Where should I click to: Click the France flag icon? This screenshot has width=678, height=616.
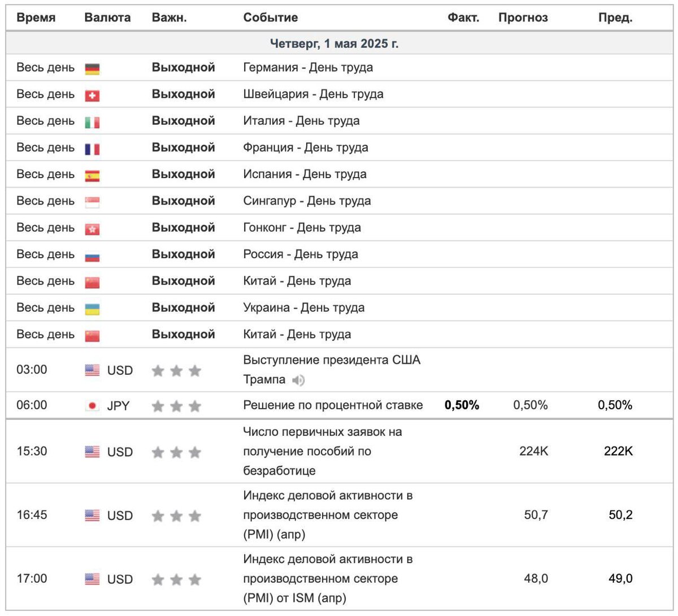[x=92, y=149]
